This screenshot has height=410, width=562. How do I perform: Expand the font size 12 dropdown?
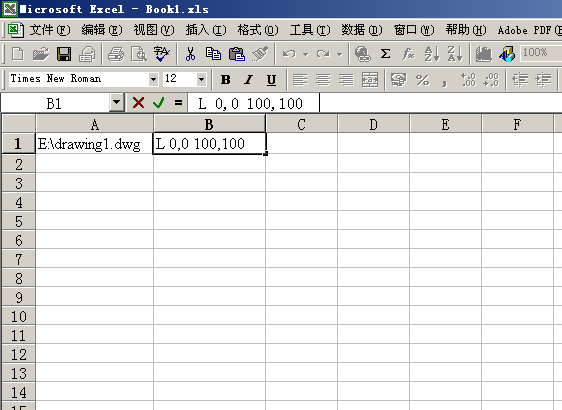pos(201,79)
